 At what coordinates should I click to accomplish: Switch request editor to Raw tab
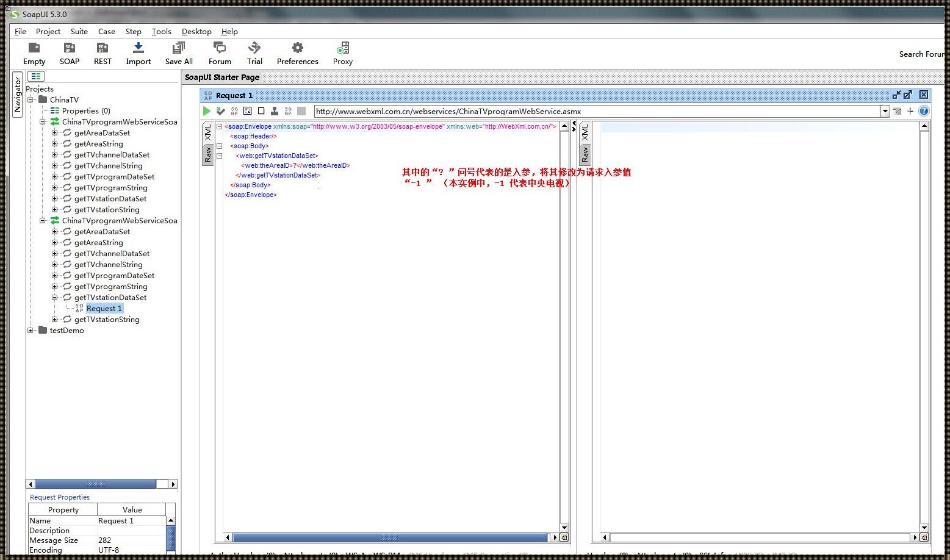click(x=208, y=155)
